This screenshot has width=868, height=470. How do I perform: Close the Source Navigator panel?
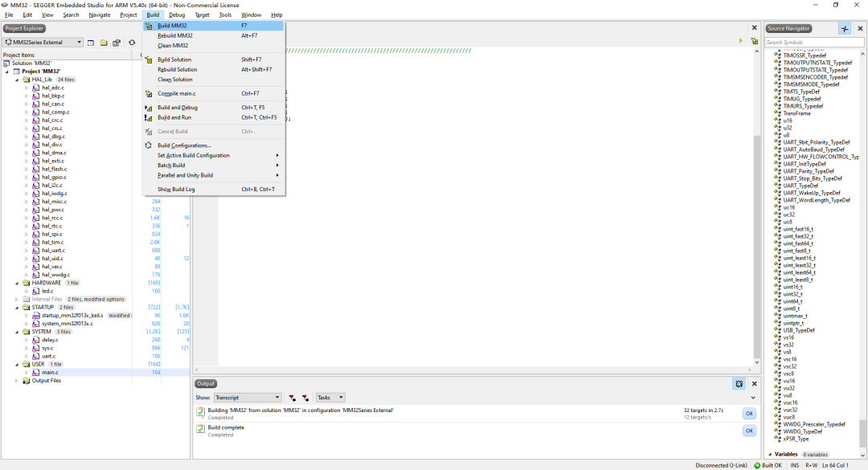pos(860,29)
